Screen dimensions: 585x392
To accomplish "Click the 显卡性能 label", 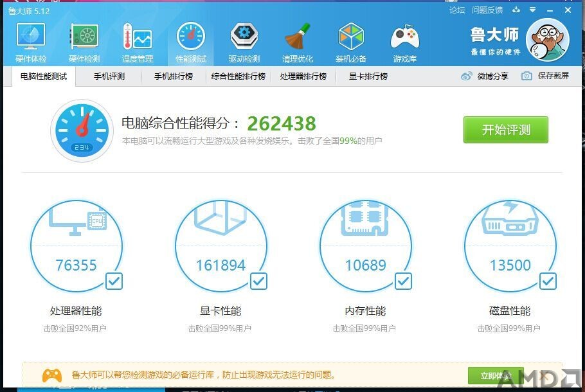I will (x=221, y=310).
